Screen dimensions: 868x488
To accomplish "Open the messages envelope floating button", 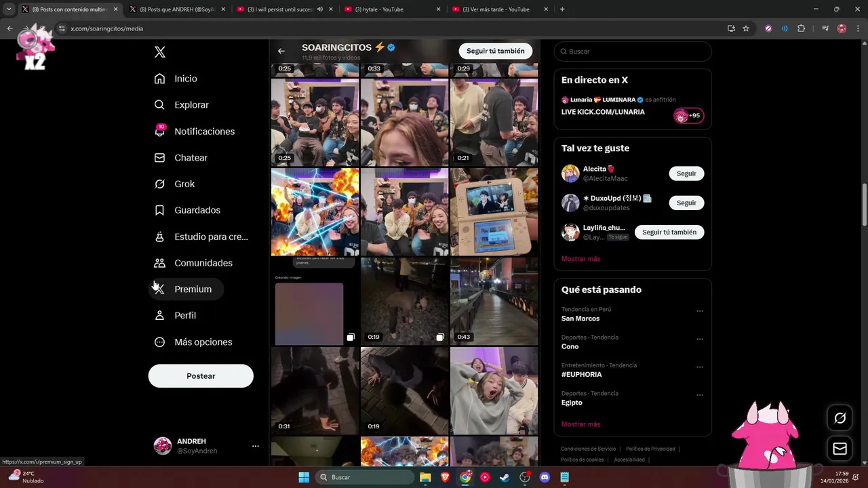I will (x=840, y=449).
